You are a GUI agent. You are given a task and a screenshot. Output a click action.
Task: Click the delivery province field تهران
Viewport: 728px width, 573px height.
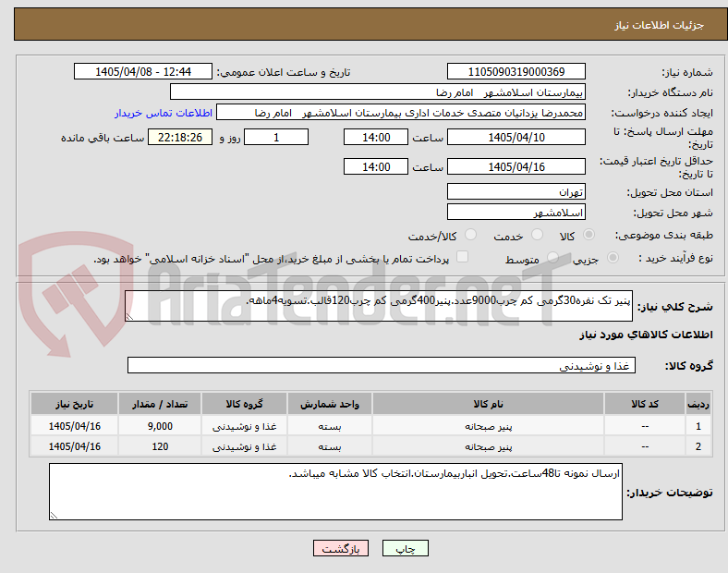click(516, 192)
